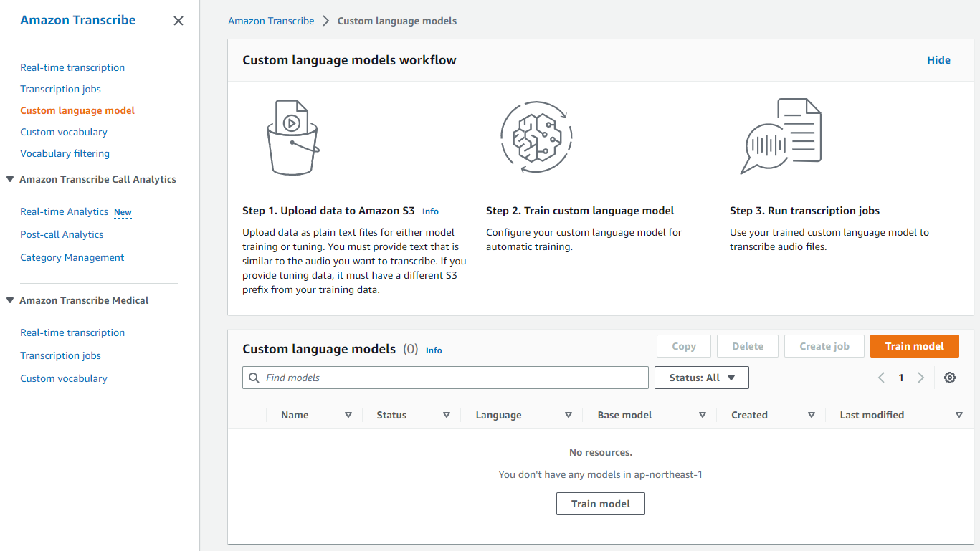Click the orange Train model button

pyautogui.click(x=914, y=345)
